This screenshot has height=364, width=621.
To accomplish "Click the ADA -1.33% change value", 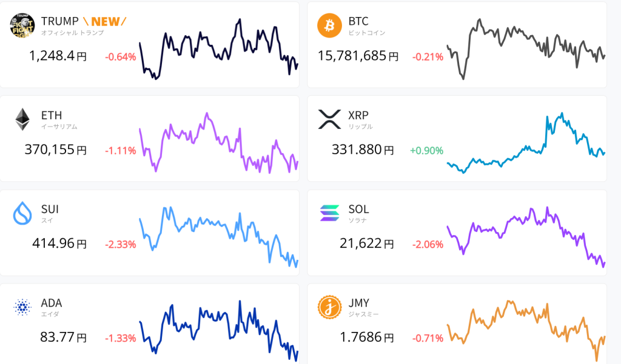I will [x=120, y=339].
